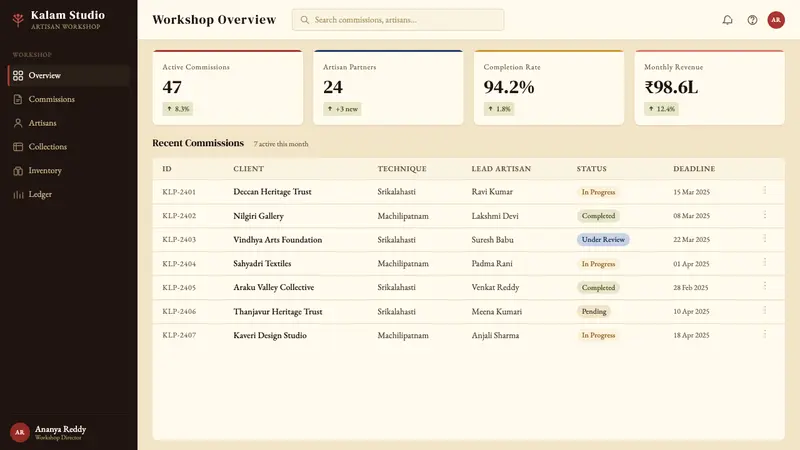Screen dimensions: 800x450
Task: Click the 1.8% increase trend badge
Action: click(x=498, y=109)
